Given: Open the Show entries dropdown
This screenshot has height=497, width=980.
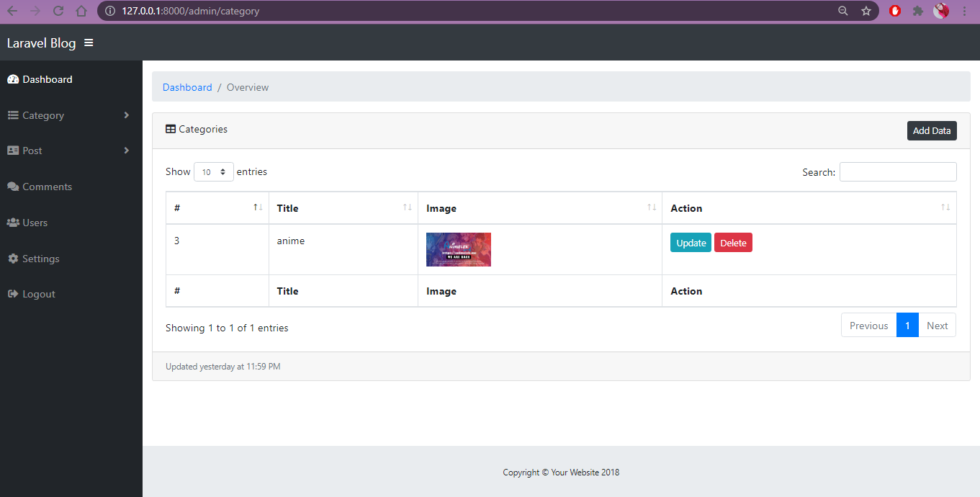Looking at the screenshot, I should 213,171.
